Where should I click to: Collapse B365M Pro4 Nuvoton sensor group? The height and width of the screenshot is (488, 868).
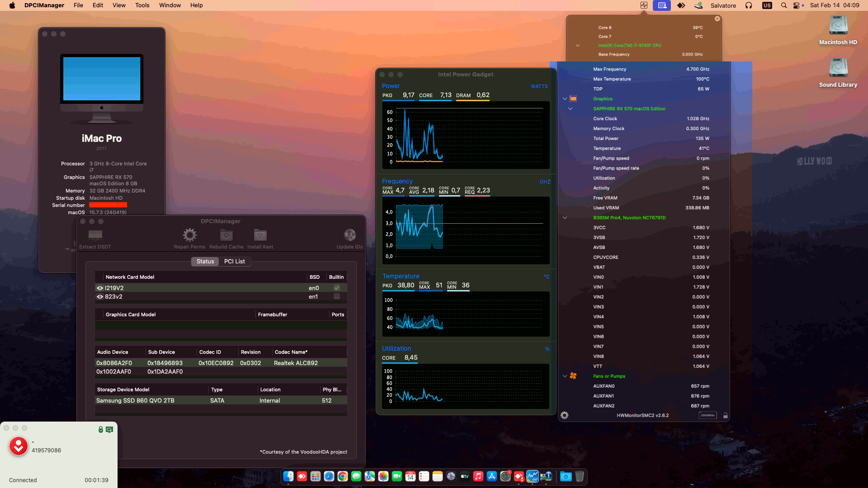pyautogui.click(x=565, y=217)
